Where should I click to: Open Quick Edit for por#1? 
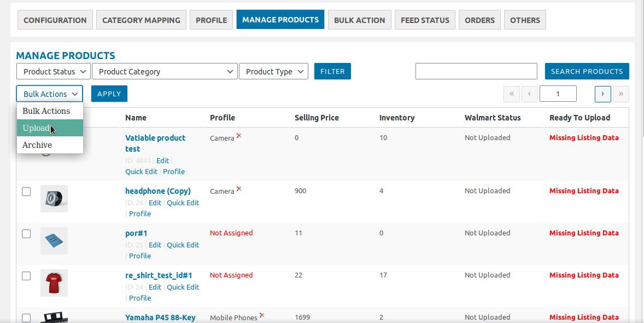click(183, 245)
